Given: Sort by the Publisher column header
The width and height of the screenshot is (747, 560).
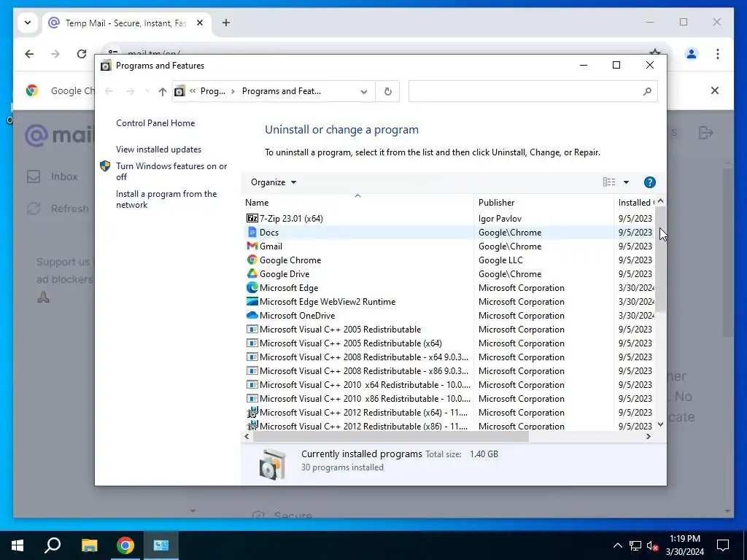Looking at the screenshot, I should [x=544, y=203].
